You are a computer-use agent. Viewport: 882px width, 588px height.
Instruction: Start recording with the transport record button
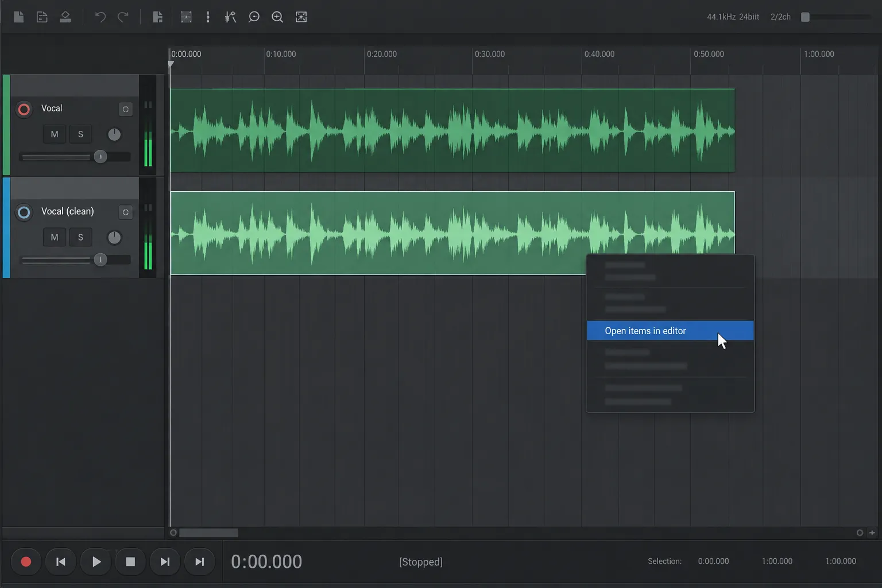tap(26, 562)
